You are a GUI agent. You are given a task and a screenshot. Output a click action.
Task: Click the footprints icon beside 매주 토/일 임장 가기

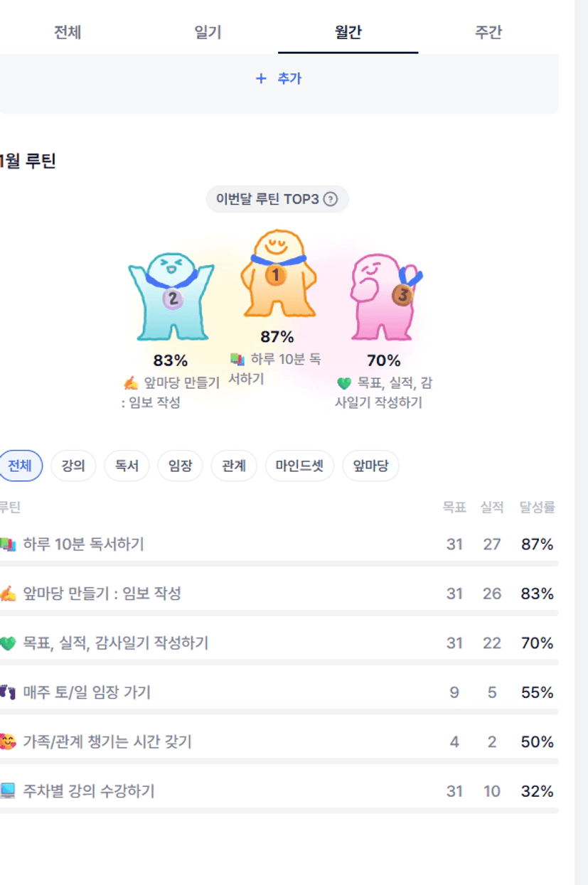(8, 692)
